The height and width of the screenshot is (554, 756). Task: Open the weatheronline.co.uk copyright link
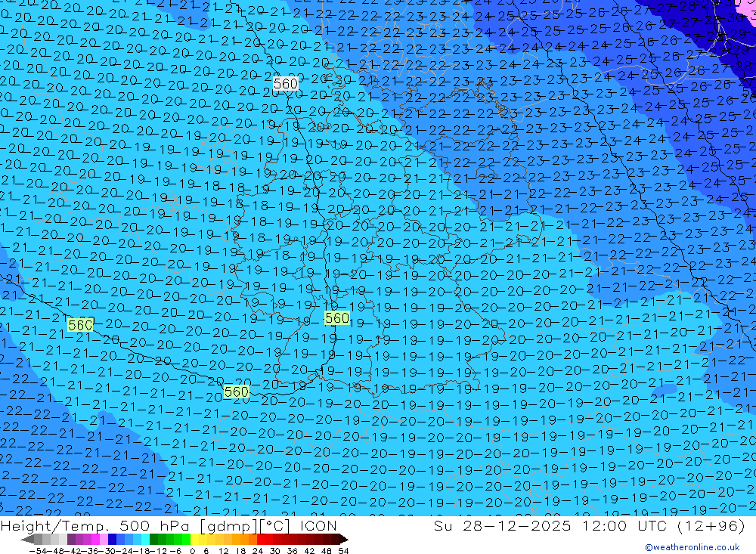pos(692,547)
